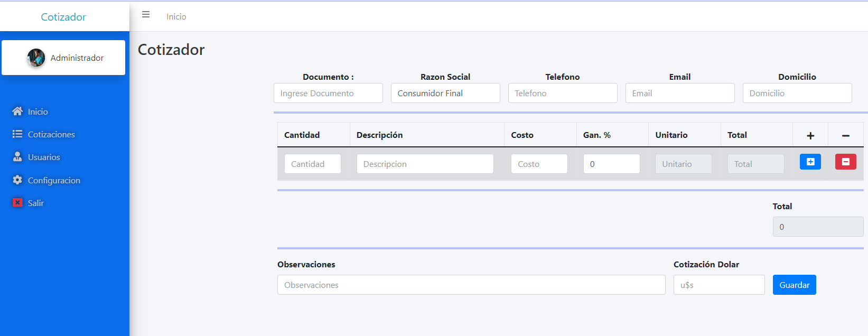
Task: Click the Cotizador brand title link
Action: click(63, 17)
